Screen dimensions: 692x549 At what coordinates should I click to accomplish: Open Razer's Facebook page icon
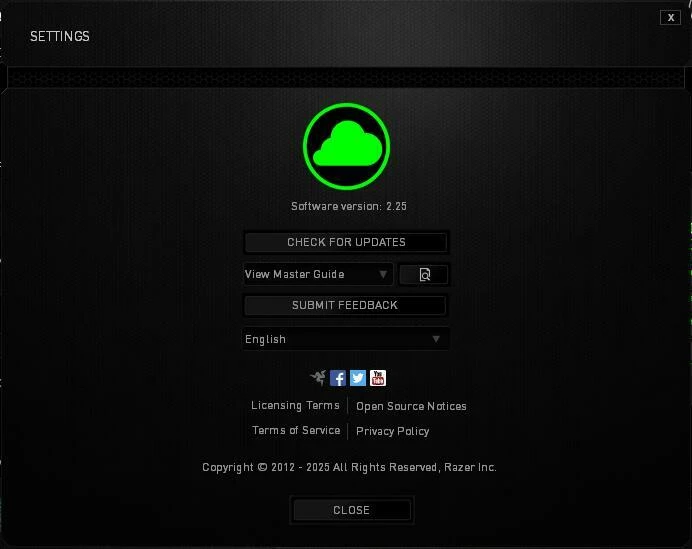click(338, 378)
